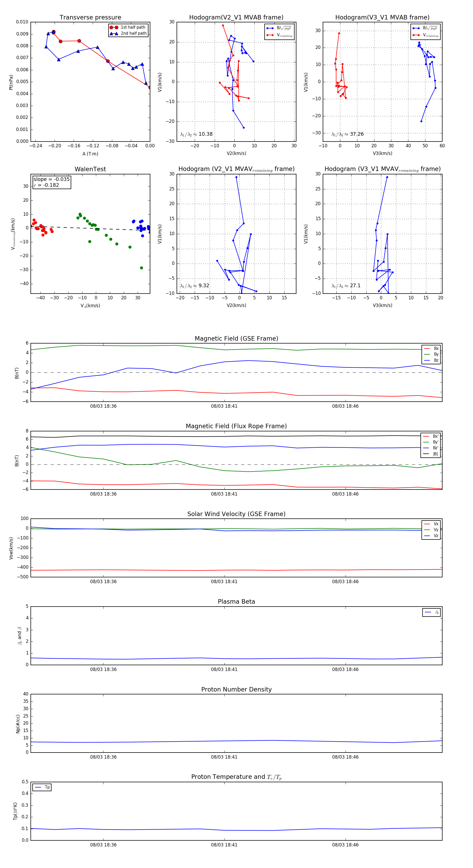Click the "Solar Wind Velocity (GSE Frame)" title

236,514
